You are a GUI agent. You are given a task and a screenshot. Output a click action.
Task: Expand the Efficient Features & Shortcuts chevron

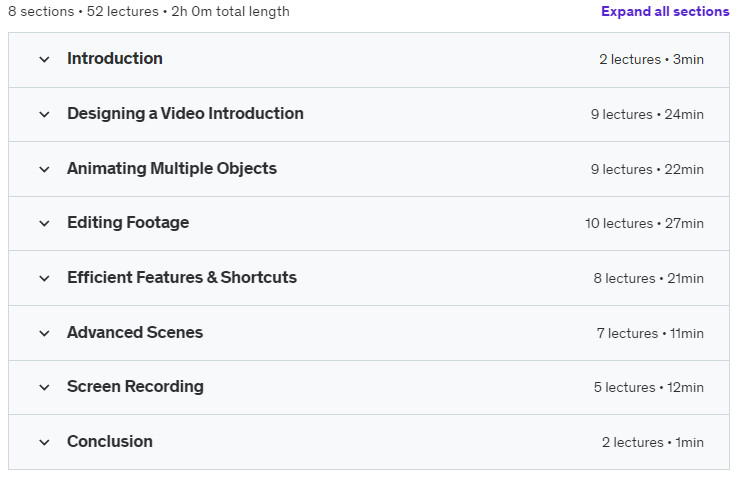[44, 278]
